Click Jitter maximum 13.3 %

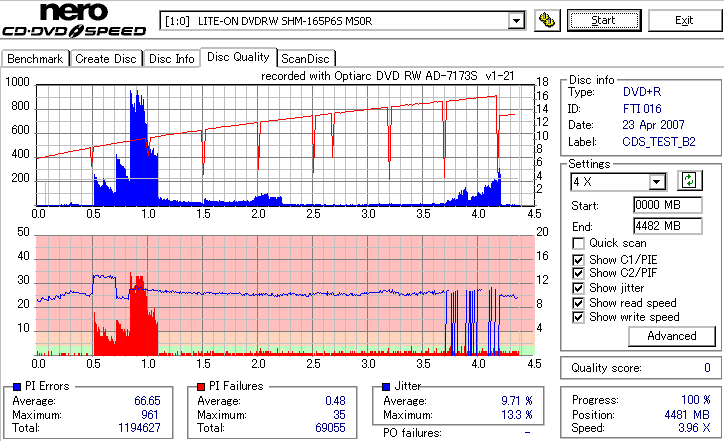[x=517, y=415]
